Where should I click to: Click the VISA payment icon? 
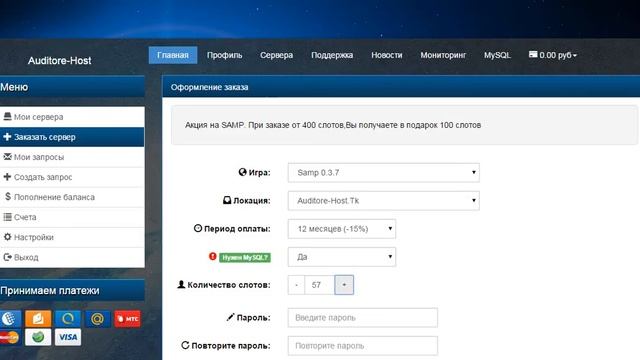[68, 337]
